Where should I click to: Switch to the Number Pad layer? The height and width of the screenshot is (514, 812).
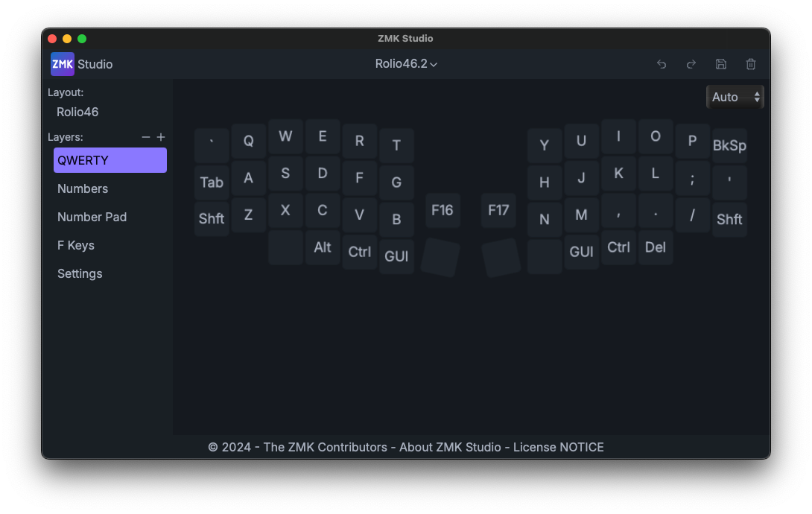pyautogui.click(x=110, y=217)
